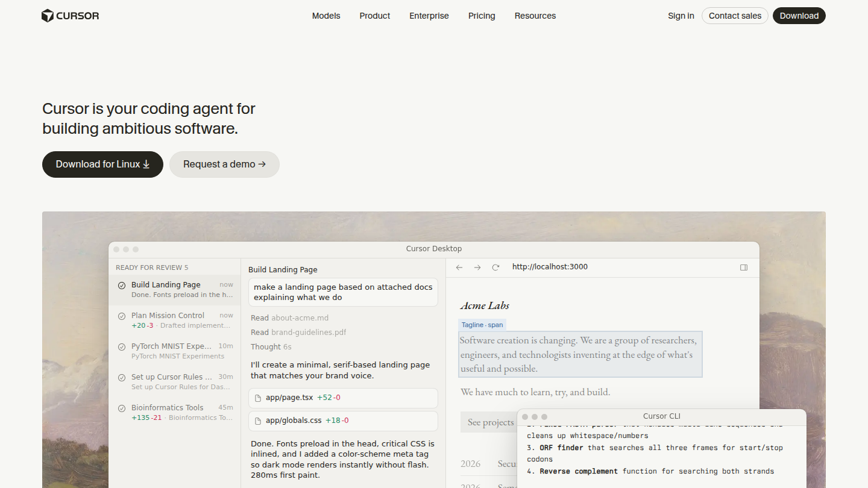868x488 pixels.
Task: Click the check circle icon beside Plan Mission Control
Action: 122,316
